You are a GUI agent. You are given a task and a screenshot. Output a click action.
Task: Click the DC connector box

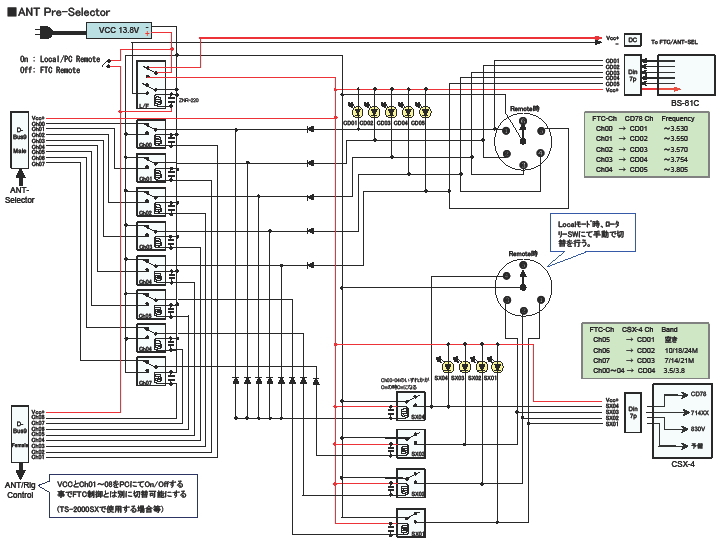[632, 40]
